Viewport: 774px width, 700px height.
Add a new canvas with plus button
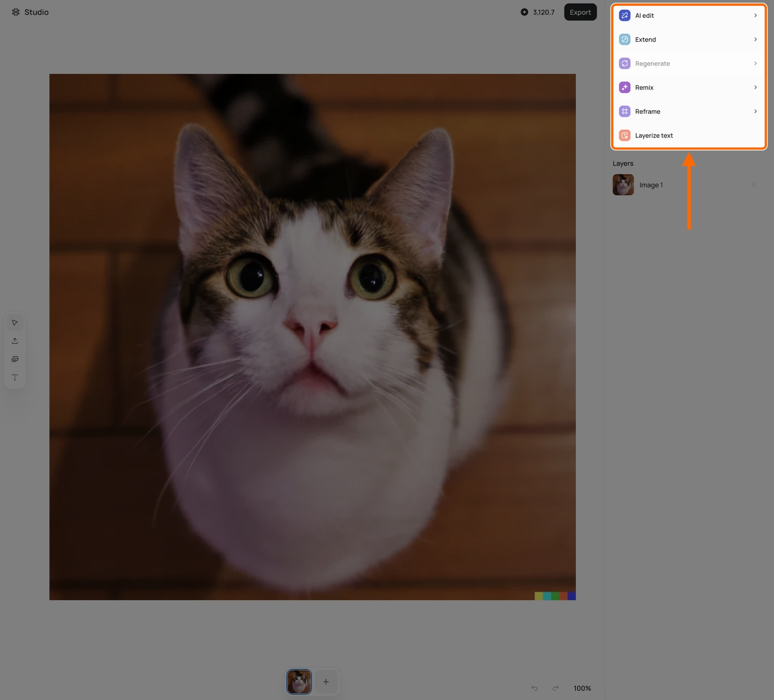pos(326,682)
